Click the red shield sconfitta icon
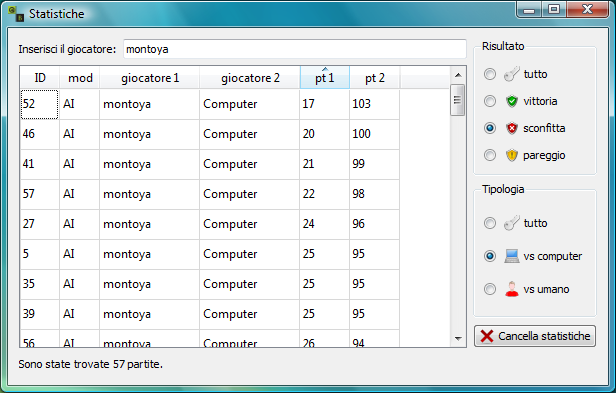This screenshot has width=616, height=393. tap(512, 128)
